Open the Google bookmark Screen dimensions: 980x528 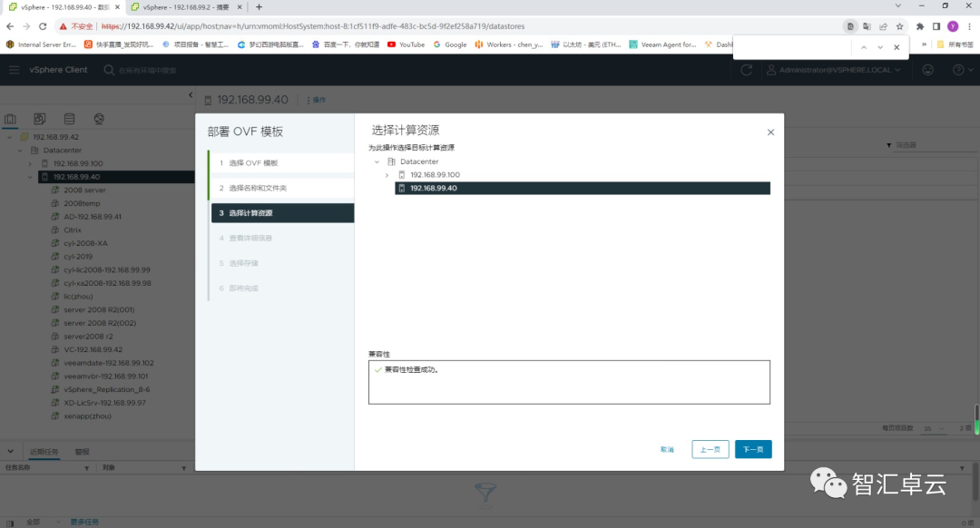tap(450, 45)
